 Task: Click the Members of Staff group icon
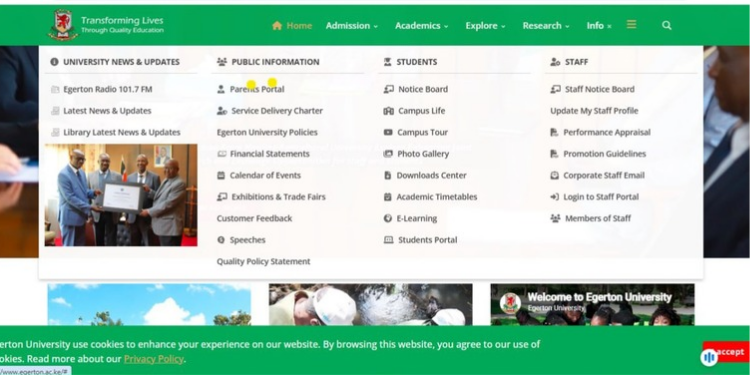click(x=555, y=219)
